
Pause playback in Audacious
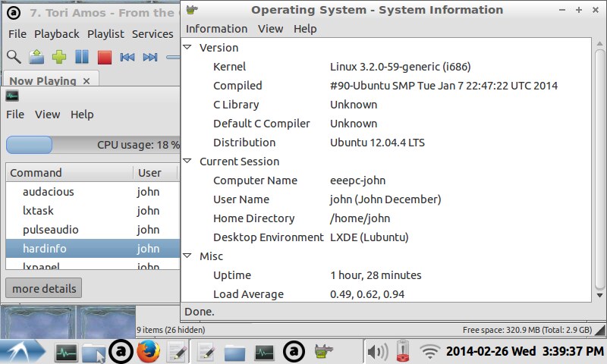coord(82,57)
